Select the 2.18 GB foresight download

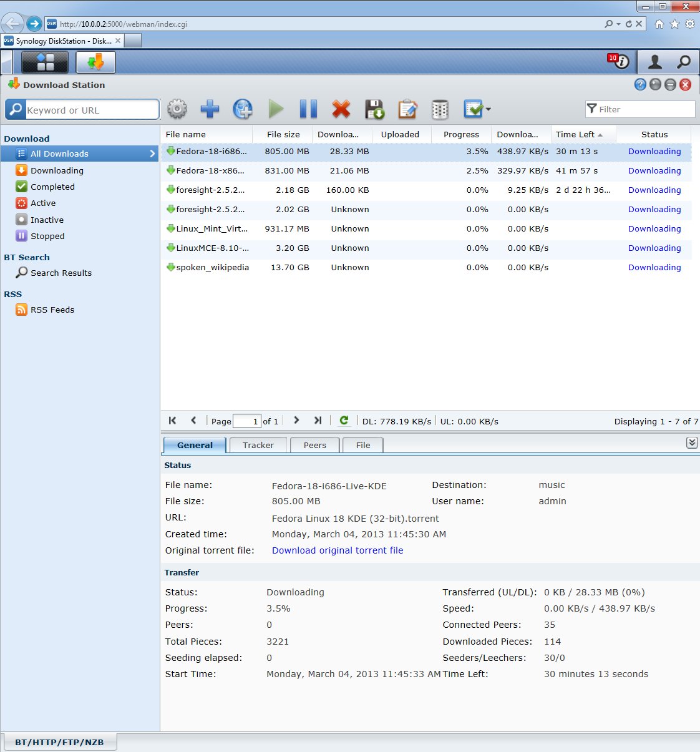(426, 190)
